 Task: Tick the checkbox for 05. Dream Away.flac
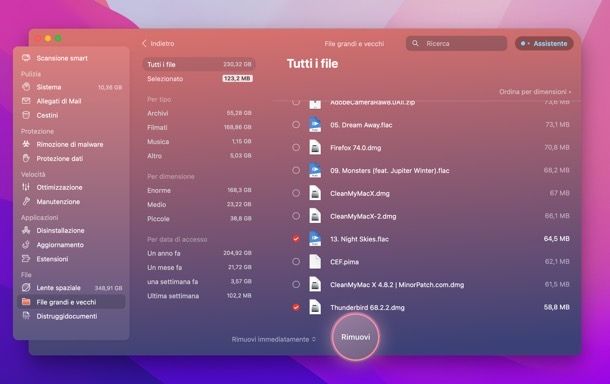click(296, 124)
